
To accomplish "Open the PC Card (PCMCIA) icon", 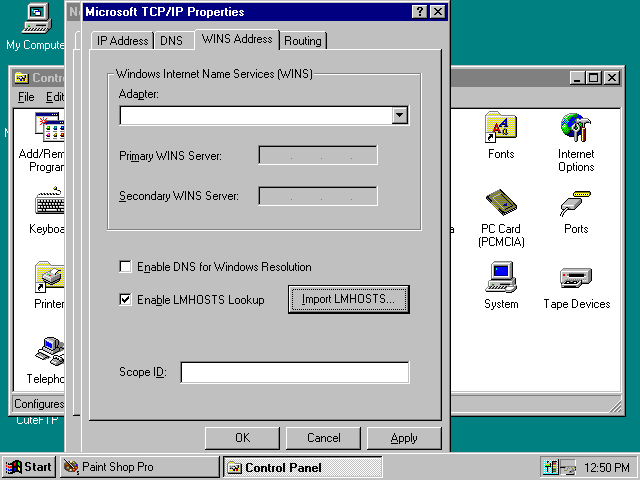I will [500, 204].
